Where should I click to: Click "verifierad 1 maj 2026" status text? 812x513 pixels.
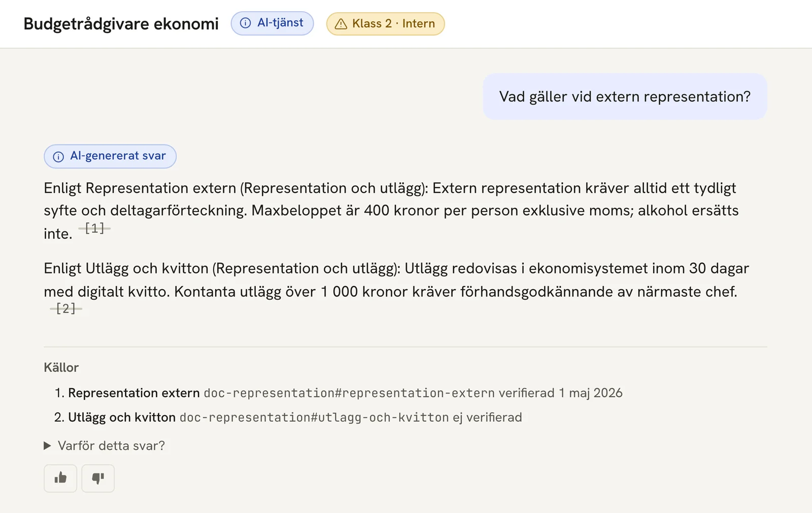click(x=561, y=393)
